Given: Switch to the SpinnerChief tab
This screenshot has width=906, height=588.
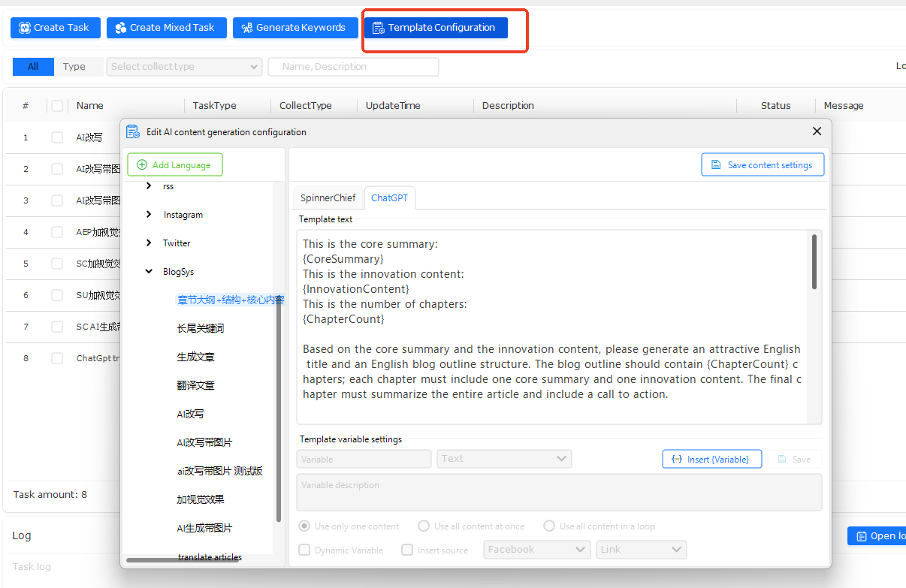Looking at the screenshot, I should click(x=328, y=198).
